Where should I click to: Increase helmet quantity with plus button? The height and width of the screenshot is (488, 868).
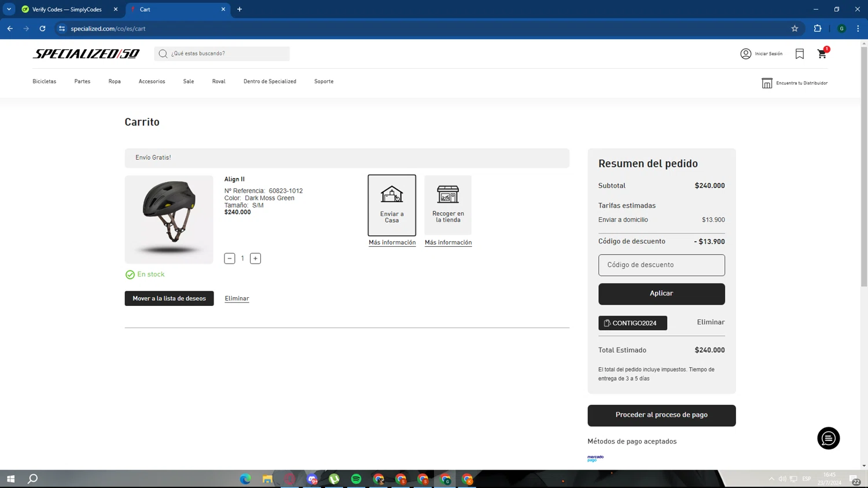[x=255, y=258]
